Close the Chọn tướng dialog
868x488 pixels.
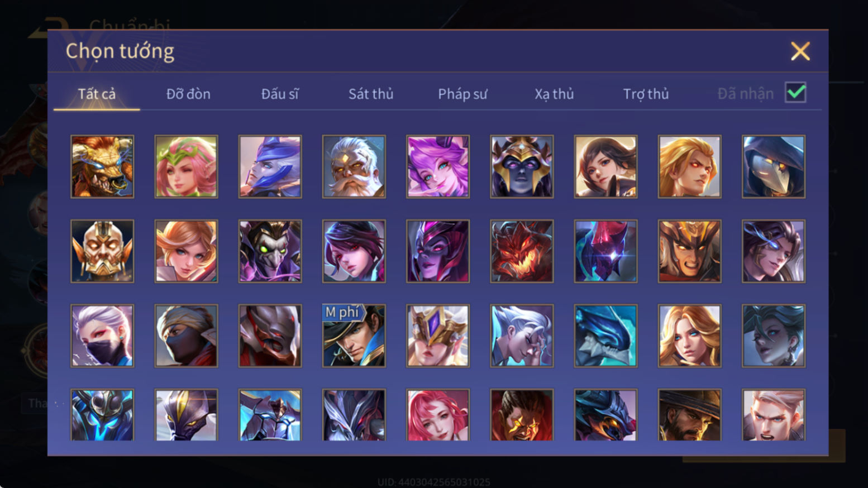click(800, 51)
